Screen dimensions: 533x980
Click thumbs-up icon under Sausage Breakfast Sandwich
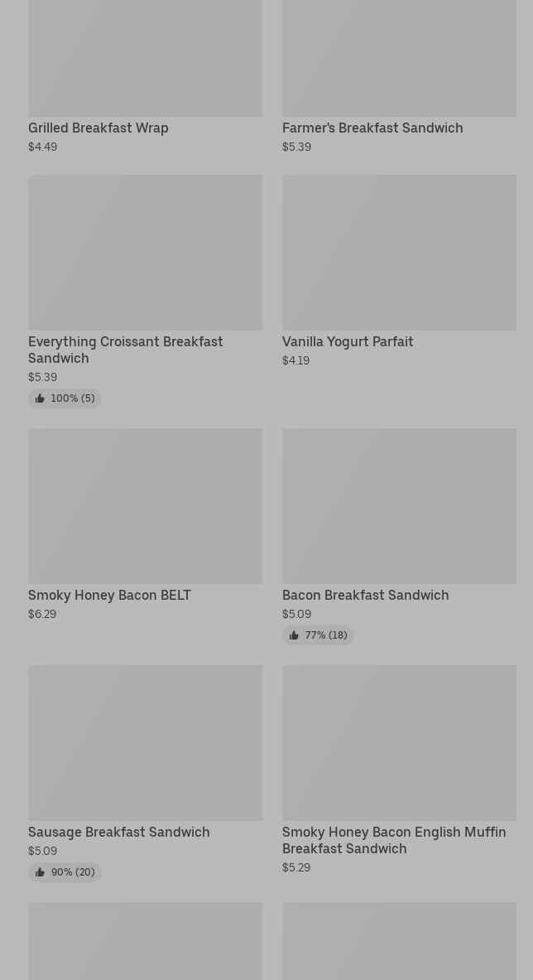(40, 871)
